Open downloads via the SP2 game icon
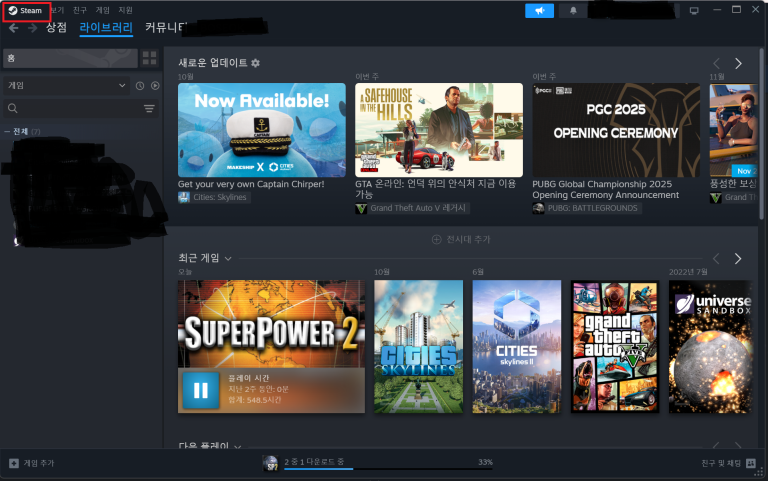The width and height of the screenshot is (768, 481). [270, 463]
